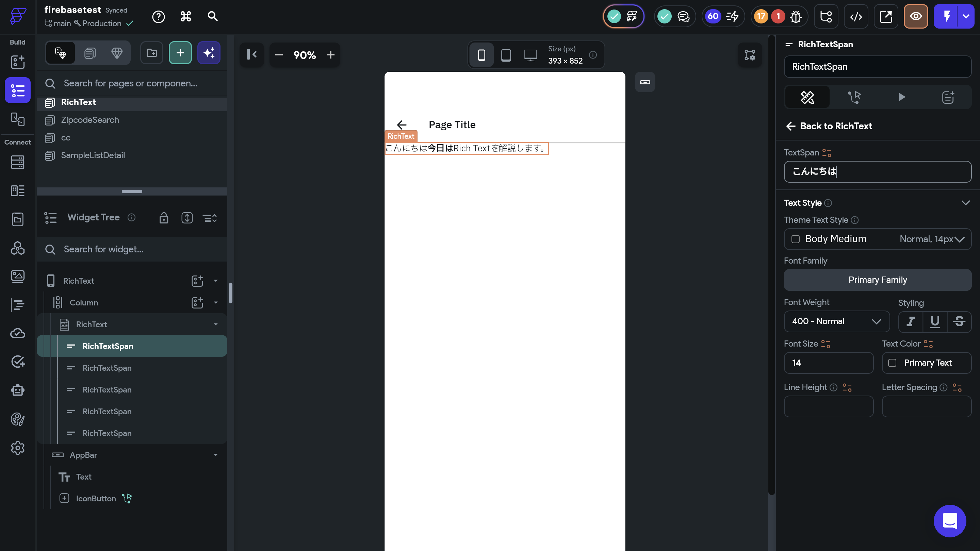Switch to the Actions tab in properties panel
The height and width of the screenshot is (551, 980).
854,97
